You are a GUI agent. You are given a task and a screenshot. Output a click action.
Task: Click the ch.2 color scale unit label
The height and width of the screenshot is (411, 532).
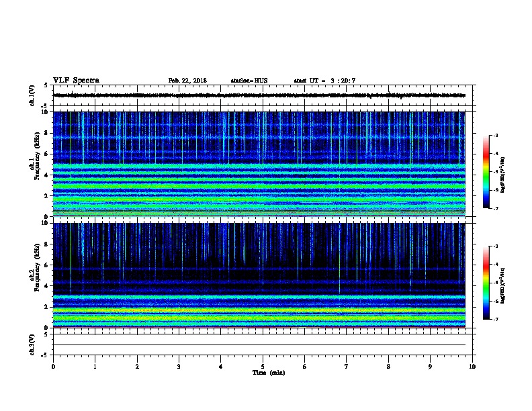502,285
